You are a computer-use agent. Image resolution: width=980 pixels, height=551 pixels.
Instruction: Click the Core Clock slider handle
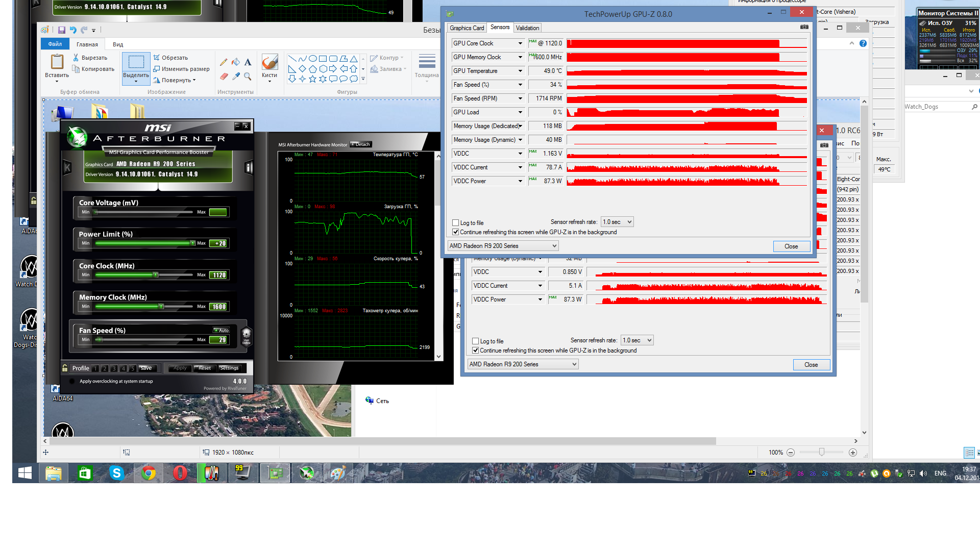[156, 275]
